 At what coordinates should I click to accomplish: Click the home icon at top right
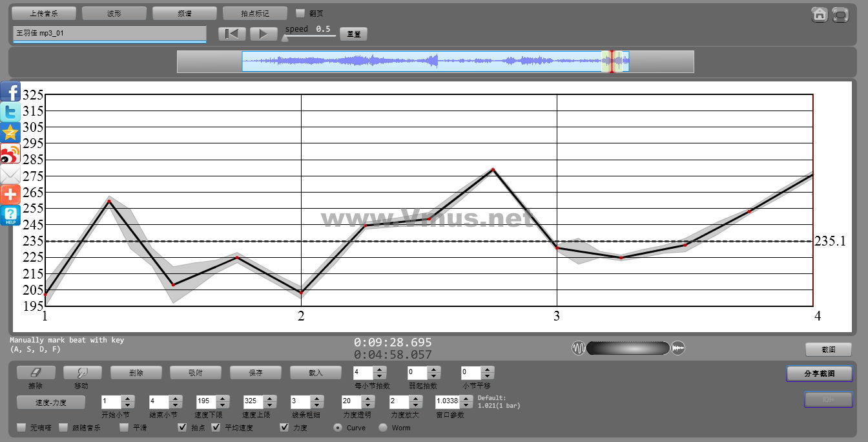pyautogui.click(x=820, y=14)
